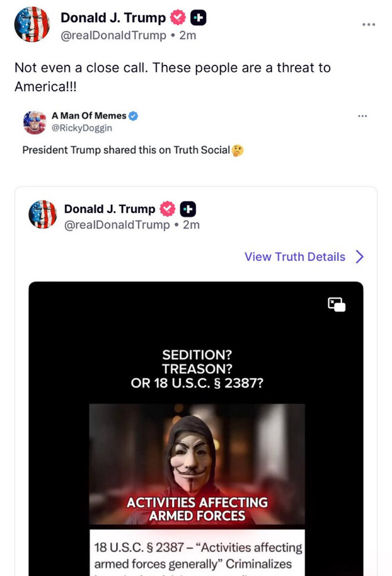Screen dimensions: 392x576
Task: Click the verified badge inside the embedded card
Action: click(x=167, y=209)
